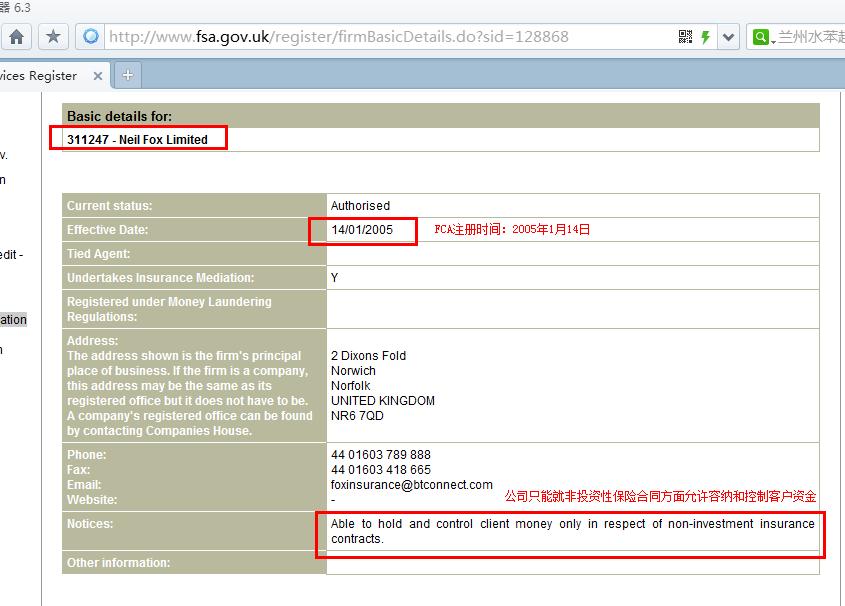Viewport: 845px width, 606px height.
Task: Click the Registered under Money Laundering Regulations label
Action: point(169,309)
